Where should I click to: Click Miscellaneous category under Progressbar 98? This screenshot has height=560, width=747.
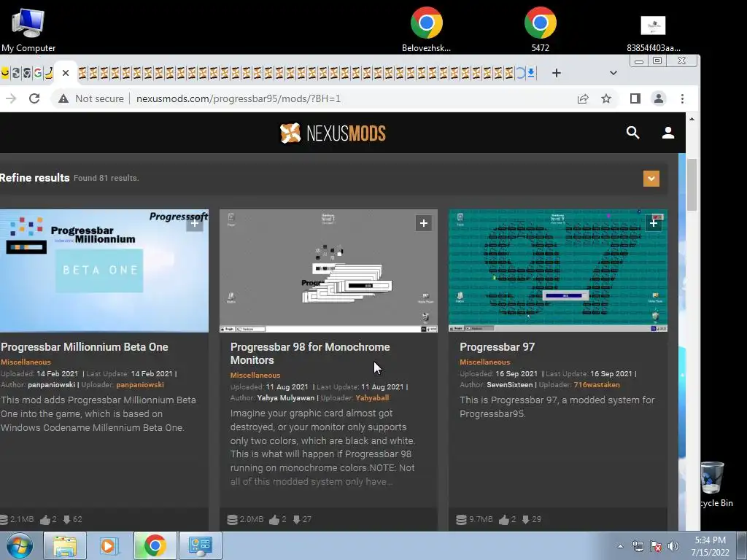point(255,376)
